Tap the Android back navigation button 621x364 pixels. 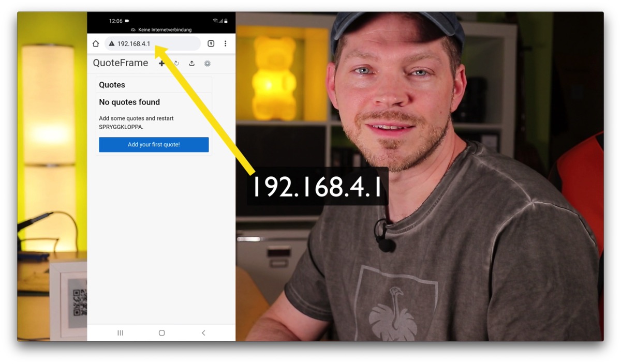tap(203, 333)
